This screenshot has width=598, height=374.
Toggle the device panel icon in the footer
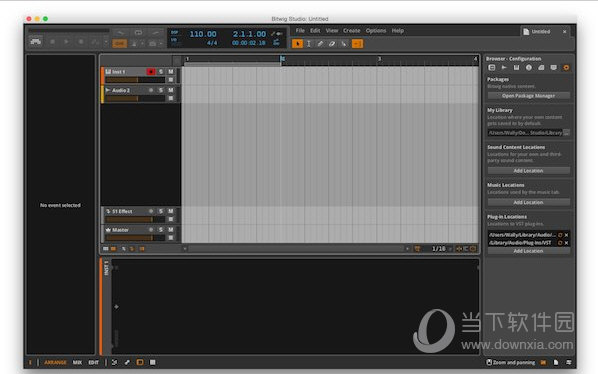tap(140, 362)
